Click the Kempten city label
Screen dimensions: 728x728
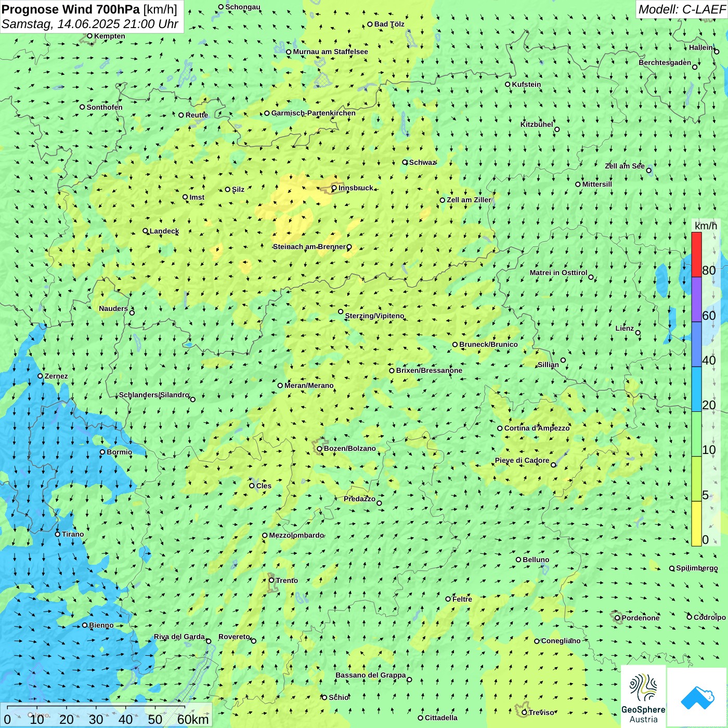tap(109, 36)
